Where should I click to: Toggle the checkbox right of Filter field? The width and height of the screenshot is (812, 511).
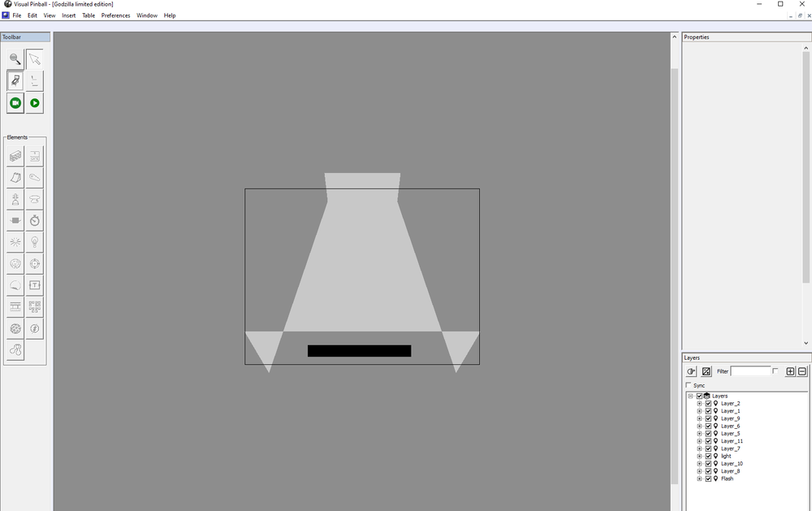pos(775,371)
